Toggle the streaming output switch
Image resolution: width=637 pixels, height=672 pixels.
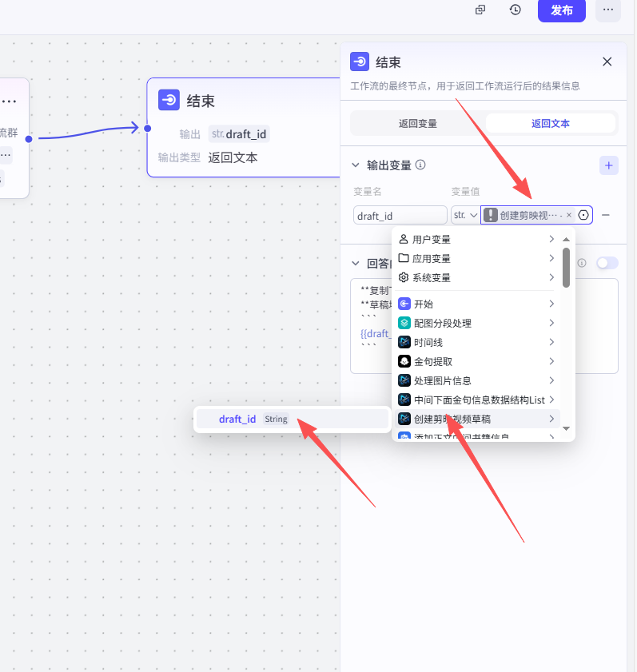click(607, 263)
